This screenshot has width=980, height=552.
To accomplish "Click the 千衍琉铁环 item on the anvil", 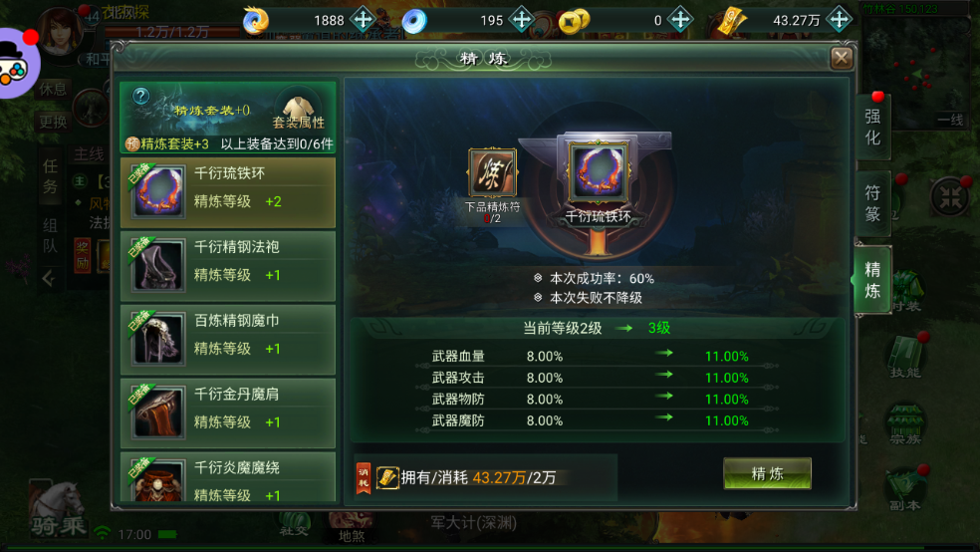I will pyautogui.click(x=598, y=171).
